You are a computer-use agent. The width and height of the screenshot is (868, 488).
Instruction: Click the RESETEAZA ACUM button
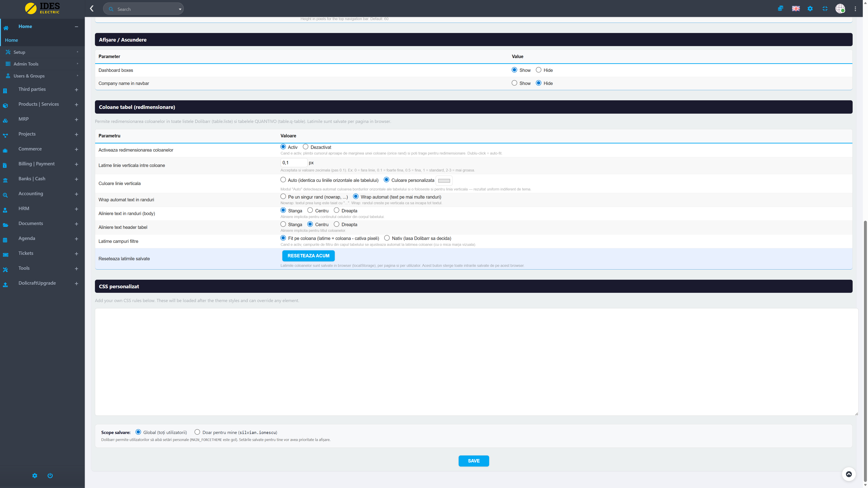point(308,256)
